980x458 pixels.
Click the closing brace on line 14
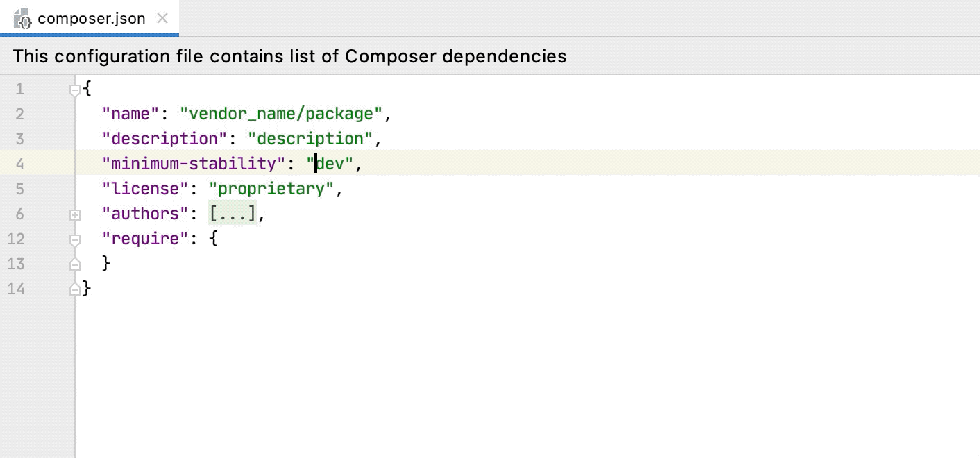[x=87, y=289]
